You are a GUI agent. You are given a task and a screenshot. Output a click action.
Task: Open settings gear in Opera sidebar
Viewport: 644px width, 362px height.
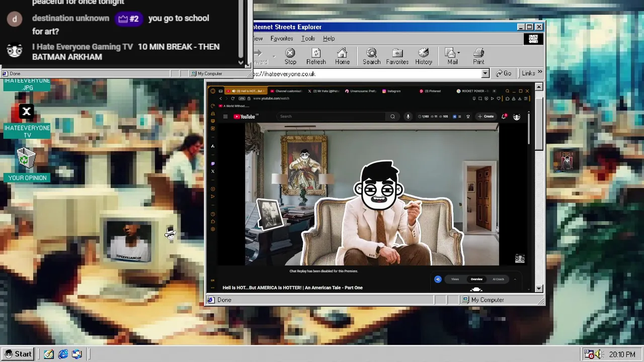click(x=213, y=229)
